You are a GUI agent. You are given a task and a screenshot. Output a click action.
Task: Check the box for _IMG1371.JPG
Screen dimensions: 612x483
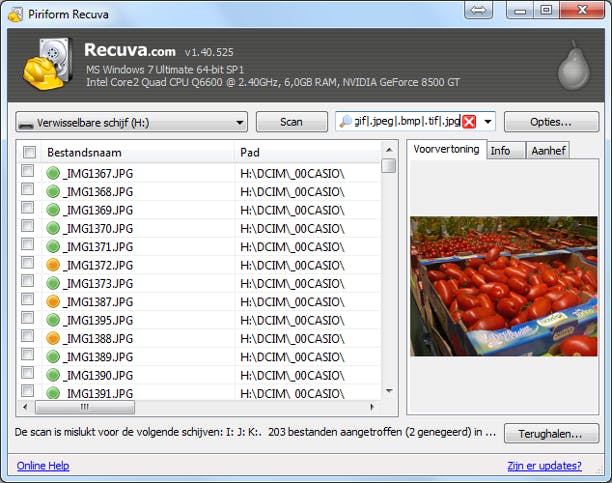pos(27,244)
